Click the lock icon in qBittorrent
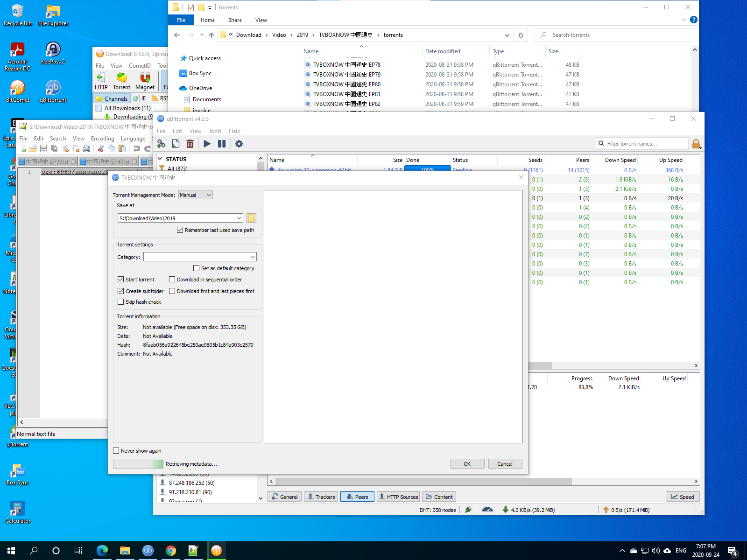The image size is (747, 560). point(696,144)
